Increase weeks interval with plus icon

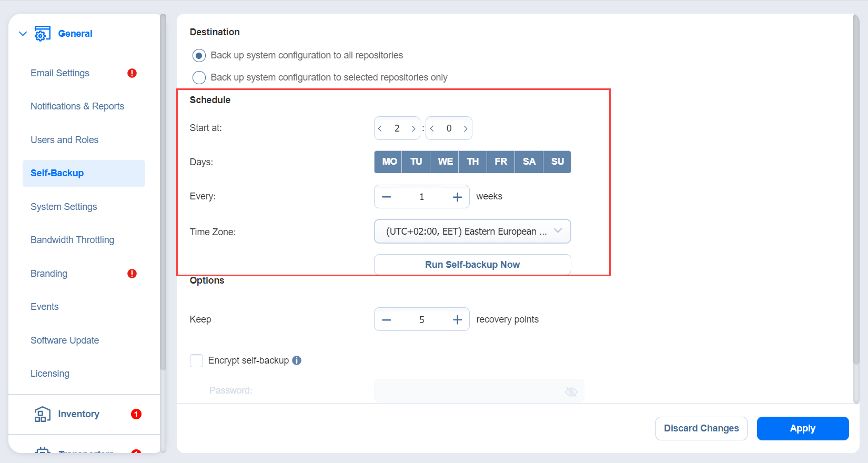click(457, 197)
